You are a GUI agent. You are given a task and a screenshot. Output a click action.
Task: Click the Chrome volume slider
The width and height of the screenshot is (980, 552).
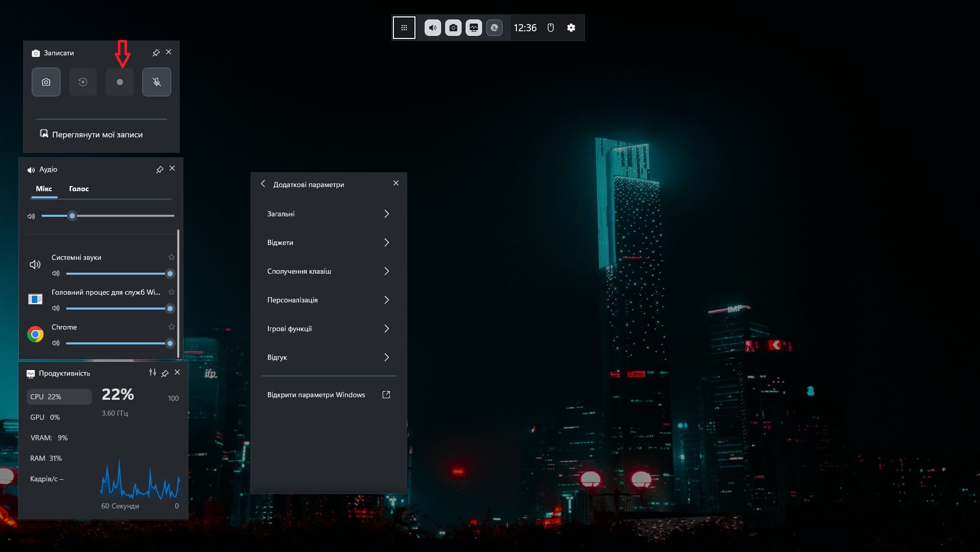tap(118, 343)
